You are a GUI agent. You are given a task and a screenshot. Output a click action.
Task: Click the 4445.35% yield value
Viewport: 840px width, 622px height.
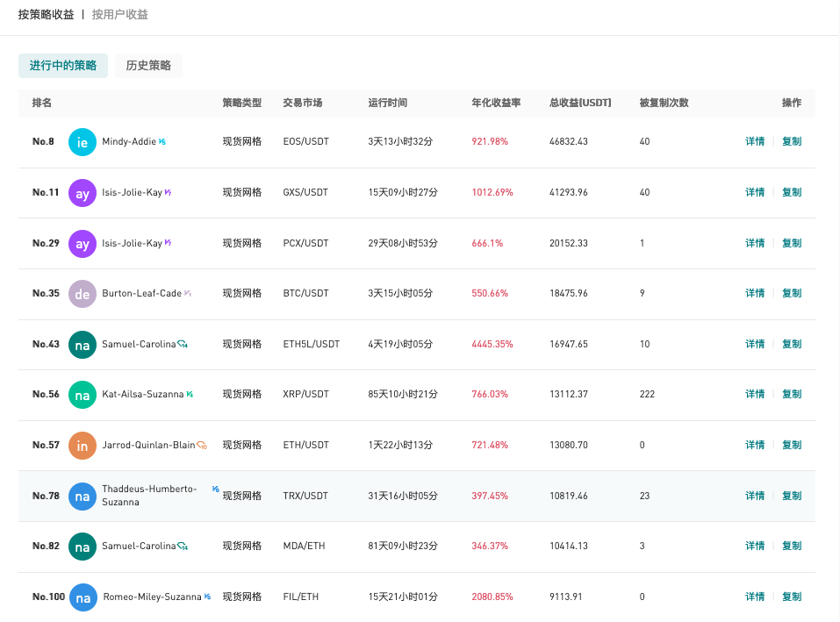(492, 344)
